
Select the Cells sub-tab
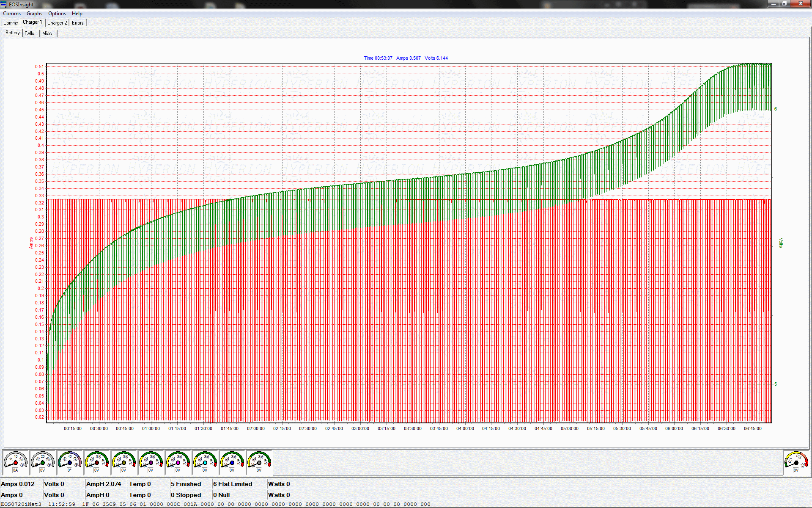(x=29, y=33)
